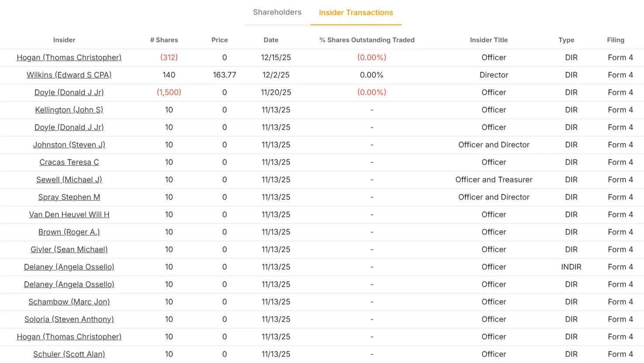
Task: Open Spray Stephen M insider link
Action: [69, 197]
